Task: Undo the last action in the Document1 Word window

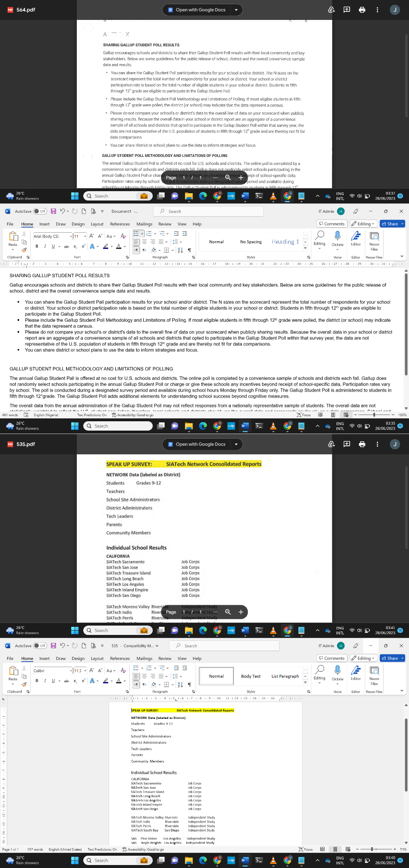Action: tap(62, 211)
